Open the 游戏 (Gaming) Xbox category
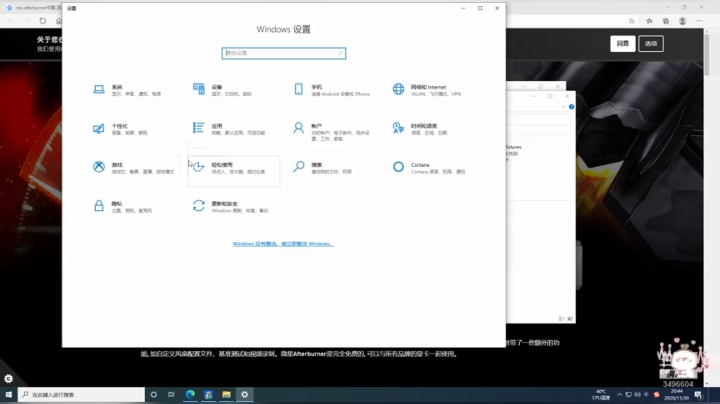Viewport: 720px width, 404px height. pyautogui.click(x=133, y=168)
